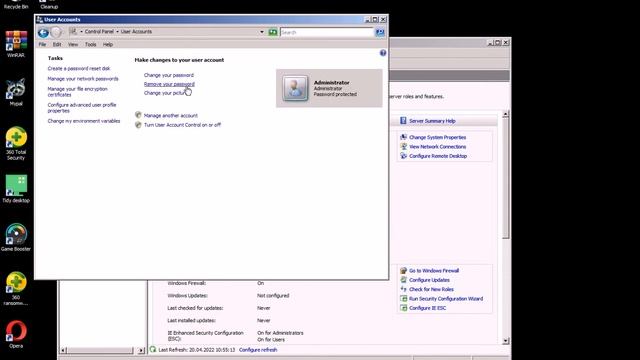640x360 pixels.
Task: Open the Tools menu
Action: pos(91,44)
